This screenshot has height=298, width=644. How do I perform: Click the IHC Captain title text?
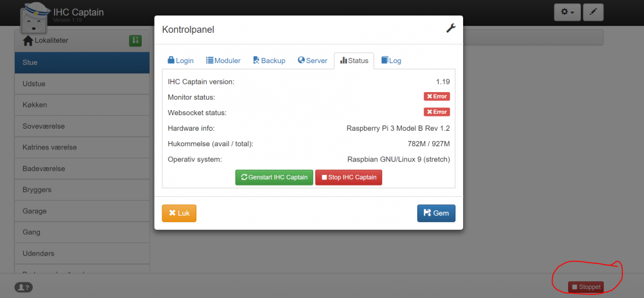[x=79, y=12]
